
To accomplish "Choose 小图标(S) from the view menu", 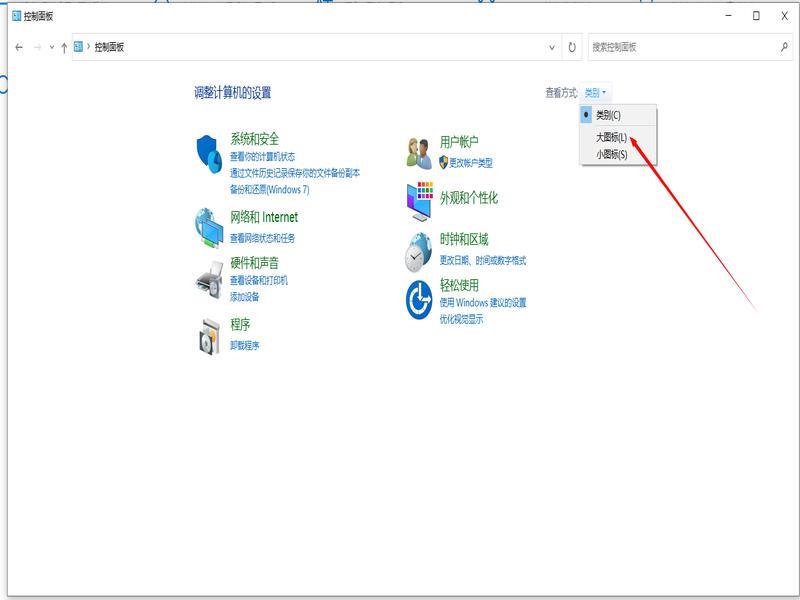I will 611,155.
